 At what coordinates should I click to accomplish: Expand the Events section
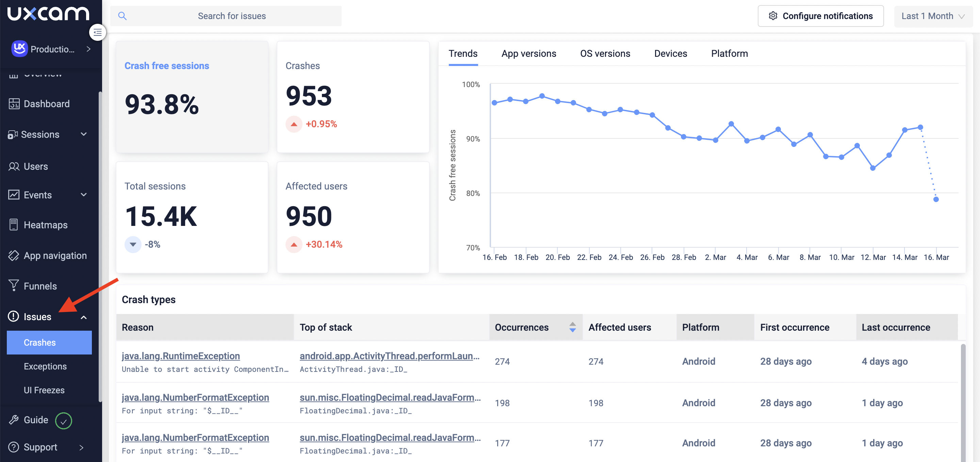(x=83, y=195)
